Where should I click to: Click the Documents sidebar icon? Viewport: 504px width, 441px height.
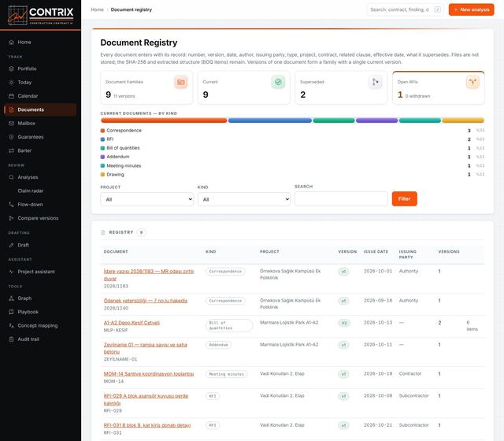pyautogui.click(x=11, y=109)
